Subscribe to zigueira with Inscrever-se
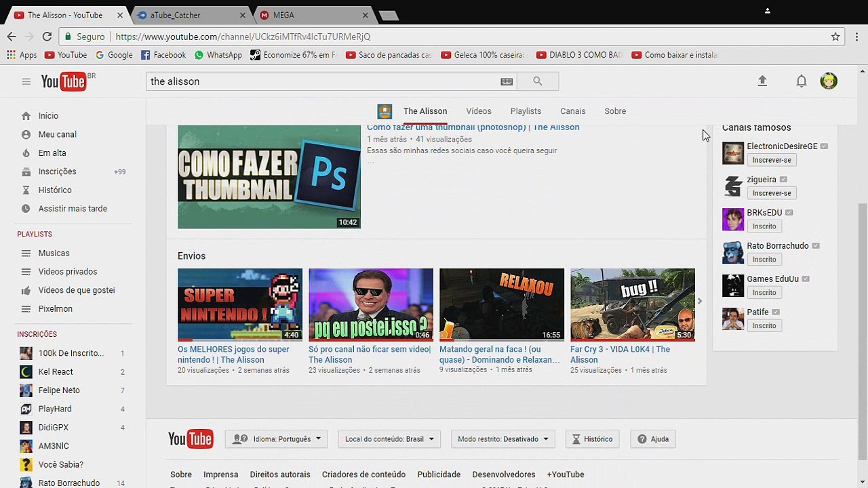The width and height of the screenshot is (868, 488). (x=772, y=193)
